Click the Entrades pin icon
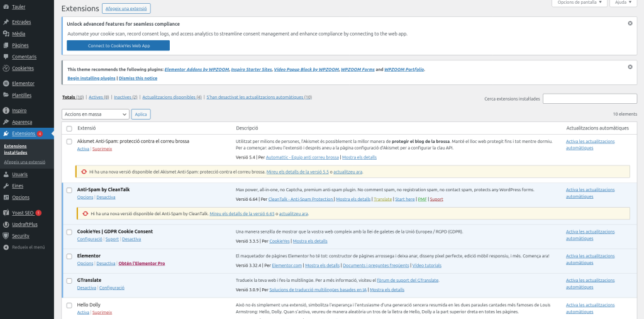The height and width of the screenshot is (319, 644). click(x=6, y=22)
